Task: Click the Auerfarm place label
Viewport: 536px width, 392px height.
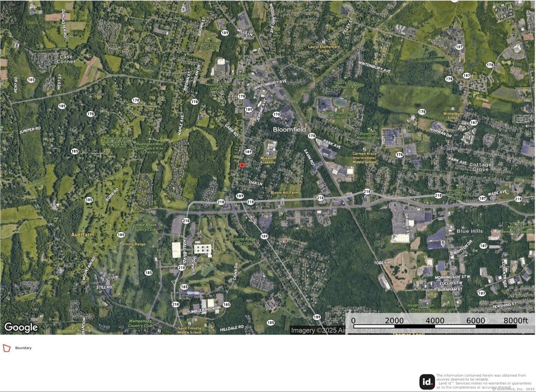Action: coord(83,235)
